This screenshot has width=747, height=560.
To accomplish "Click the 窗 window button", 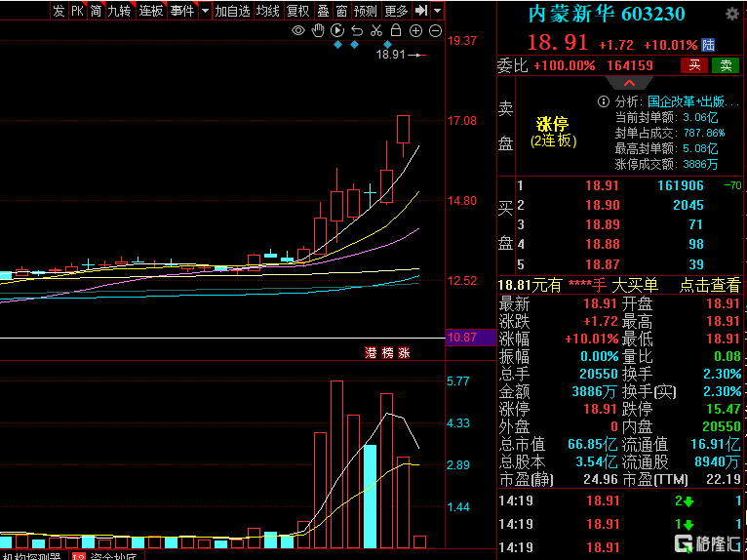I will (x=341, y=11).
